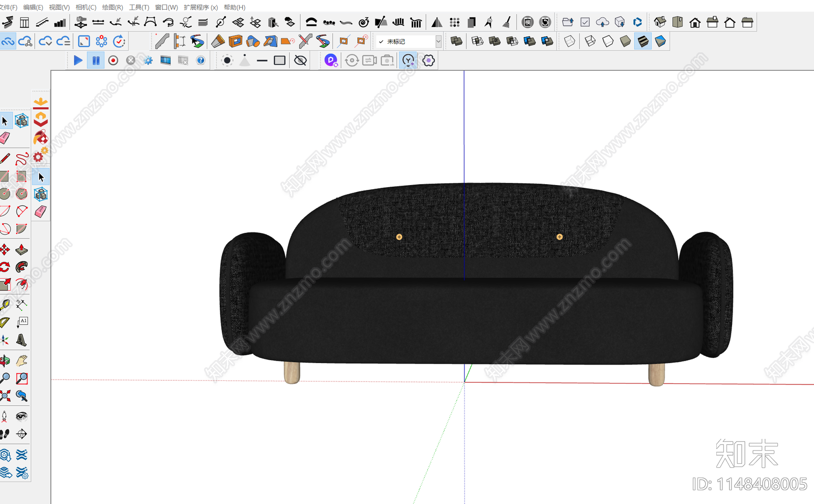Pause the animation playback
814x504 pixels.
click(96, 61)
